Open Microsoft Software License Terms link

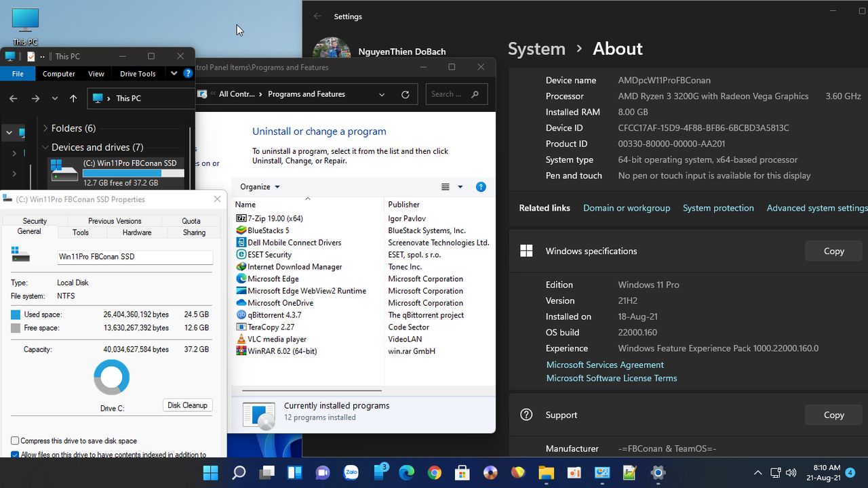click(x=612, y=378)
